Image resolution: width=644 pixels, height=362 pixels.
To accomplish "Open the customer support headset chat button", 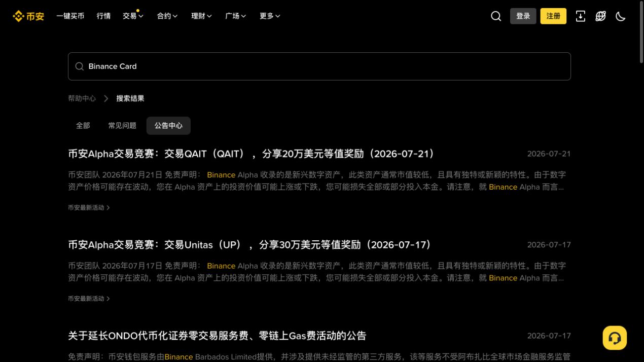I will click(x=615, y=338).
